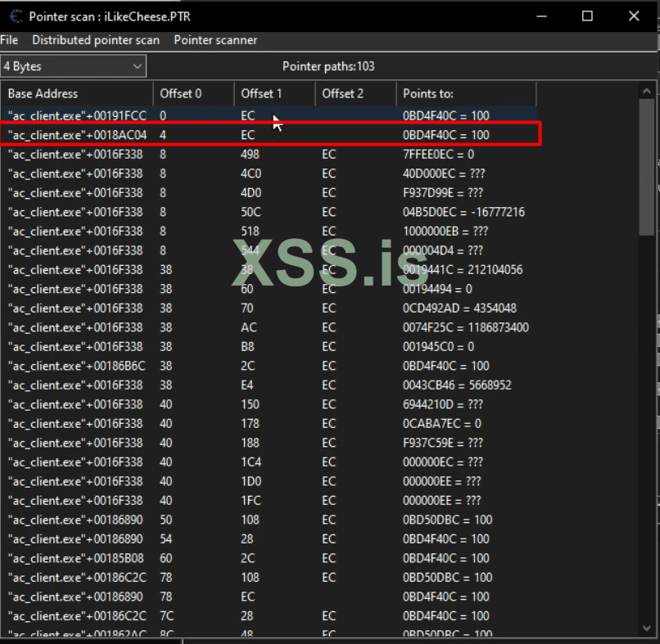This screenshot has width=660, height=644.
Task: Select row pointing to 6944210D = ???
Action: click(x=269, y=405)
